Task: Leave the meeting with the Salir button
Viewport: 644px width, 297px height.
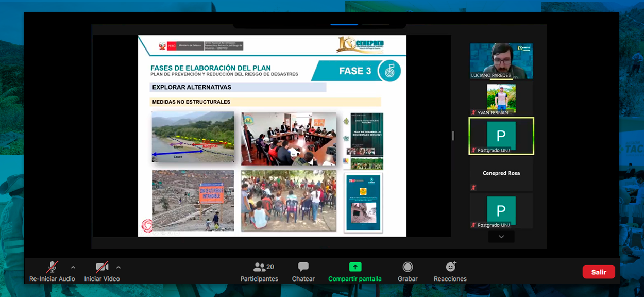Action: 599,272
